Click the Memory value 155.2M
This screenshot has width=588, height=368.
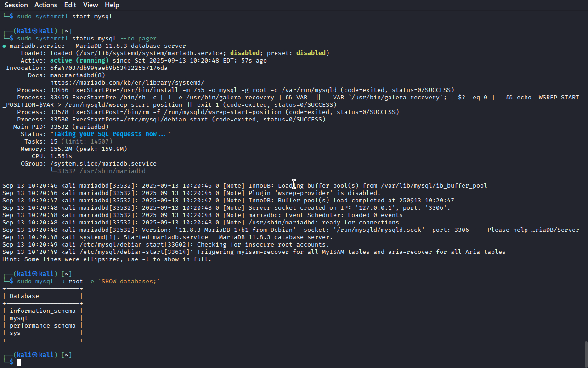61,149
